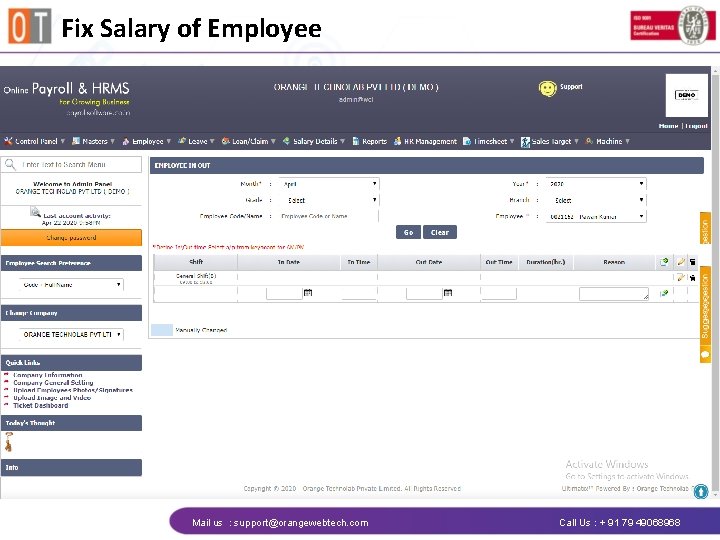The width and height of the screenshot is (720, 540).
Task: Click the edit pencil in General Shift row
Action: 681,277
